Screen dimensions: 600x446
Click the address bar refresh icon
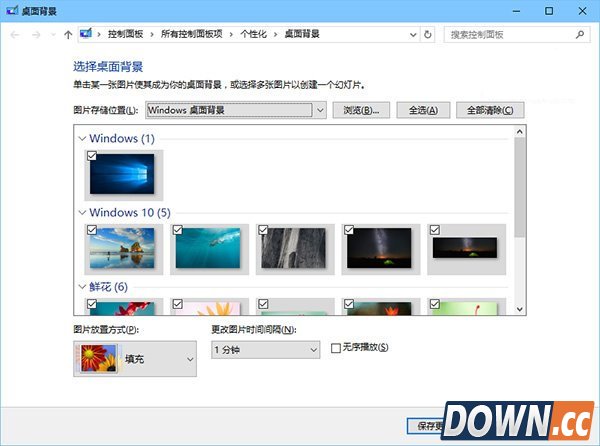(428, 35)
